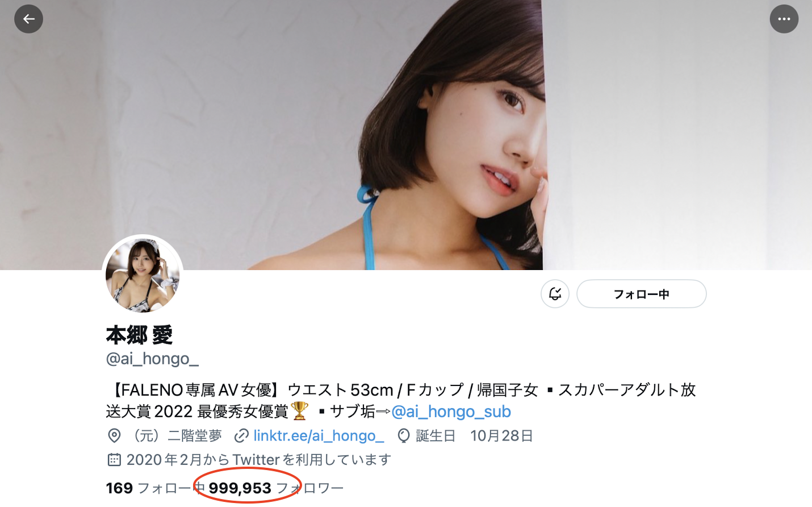This screenshot has width=812, height=507.
Task: Open the @ai_hongo_sub mention link
Action: [x=451, y=411]
